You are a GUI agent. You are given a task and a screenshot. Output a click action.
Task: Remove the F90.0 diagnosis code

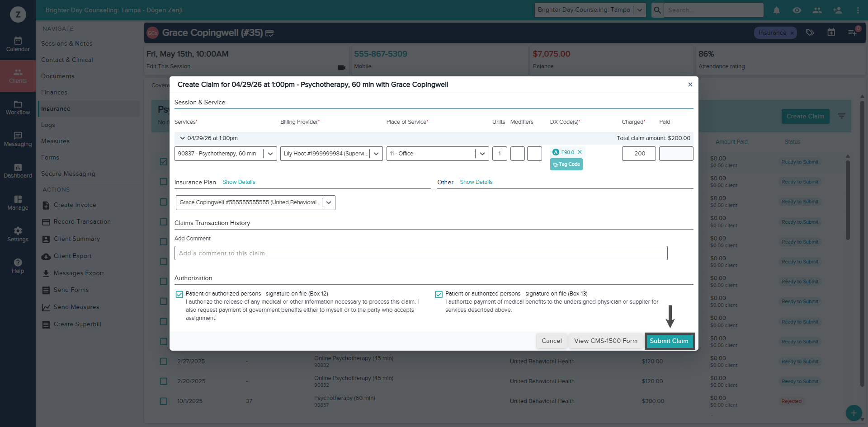[x=580, y=152]
